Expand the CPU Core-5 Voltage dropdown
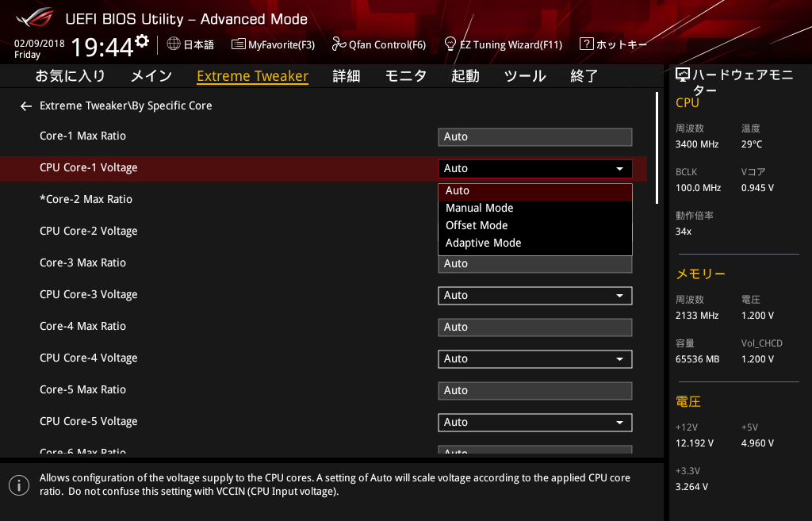 535,422
